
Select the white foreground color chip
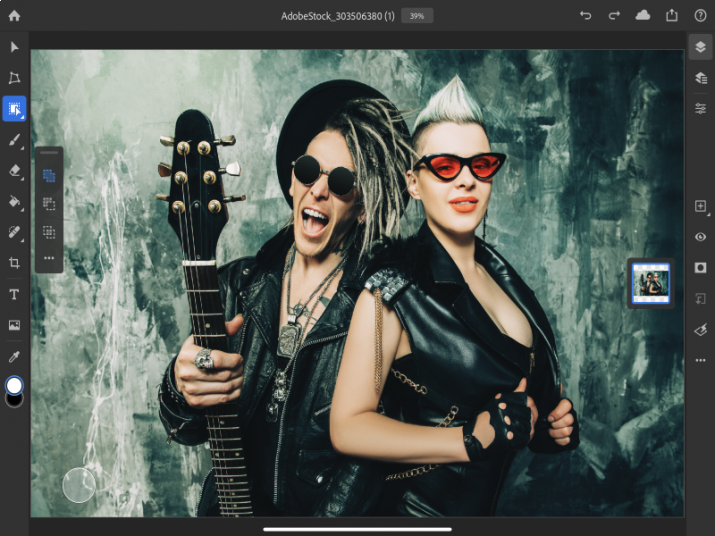(14, 386)
